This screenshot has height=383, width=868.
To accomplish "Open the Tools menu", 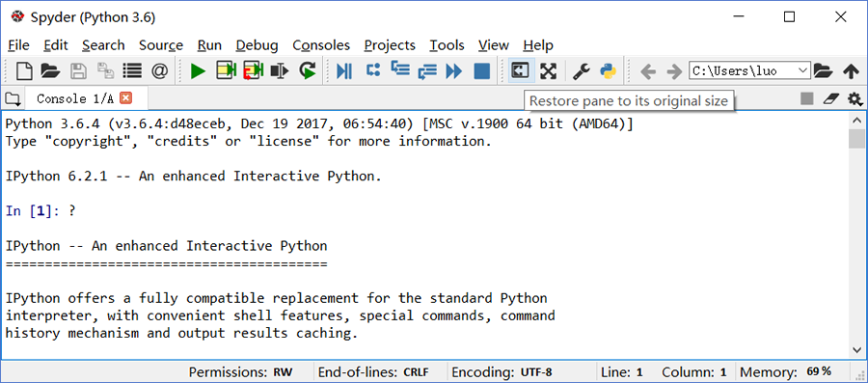I will 448,45.
